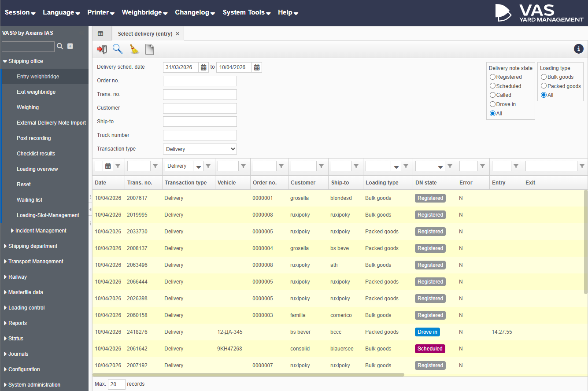Image resolution: width=588 pixels, height=391 pixels.
Task: Open the info icon at top right
Action: [x=578, y=49]
